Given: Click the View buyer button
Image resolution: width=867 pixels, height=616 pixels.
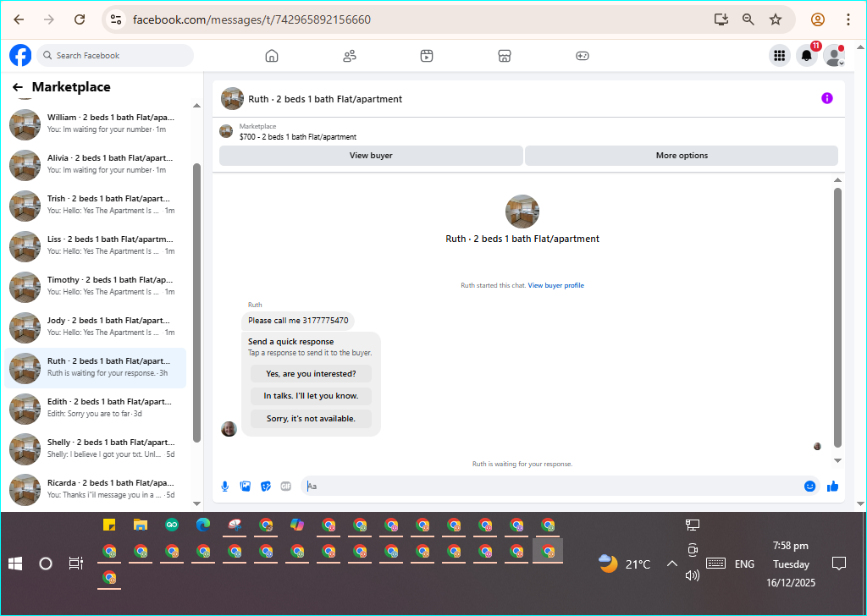Looking at the screenshot, I should click(x=371, y=156).
